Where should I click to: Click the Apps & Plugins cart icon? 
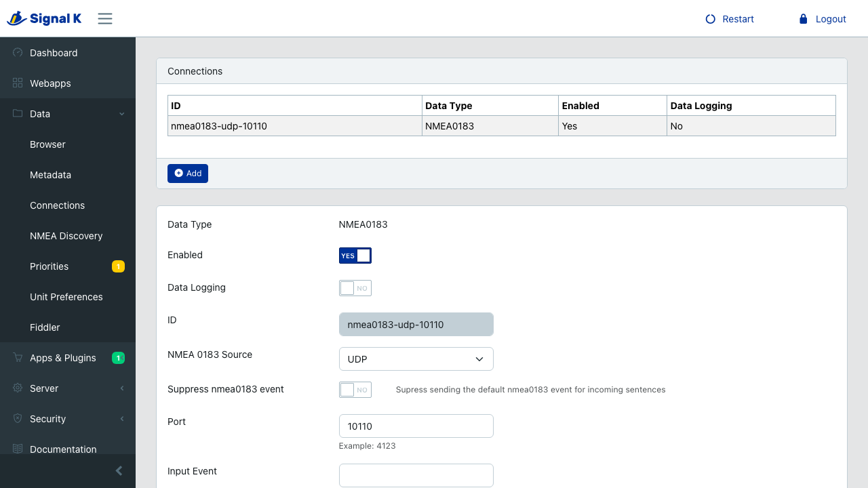pos(18,358)
